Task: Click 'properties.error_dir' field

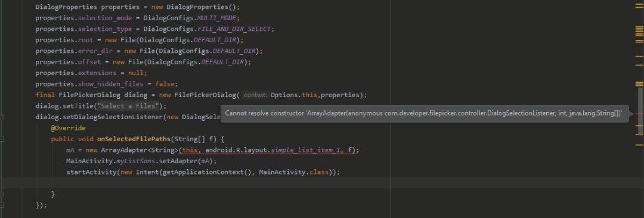Action: tap(75, 51)
